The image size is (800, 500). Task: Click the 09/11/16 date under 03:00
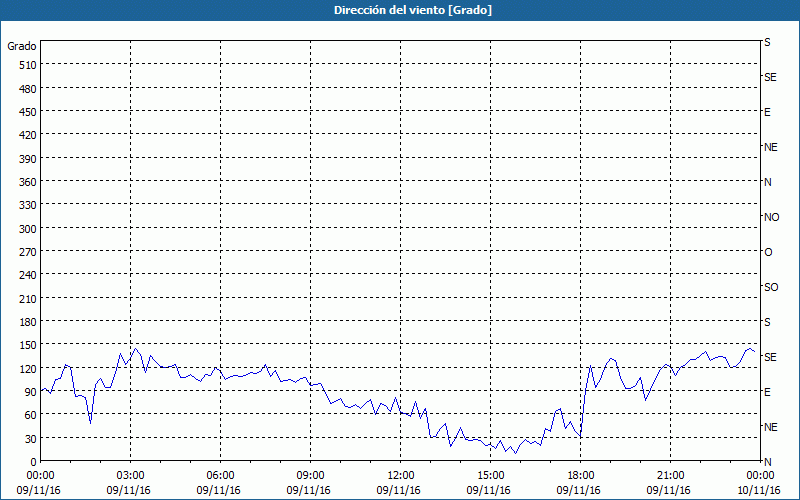click(129, 490)
